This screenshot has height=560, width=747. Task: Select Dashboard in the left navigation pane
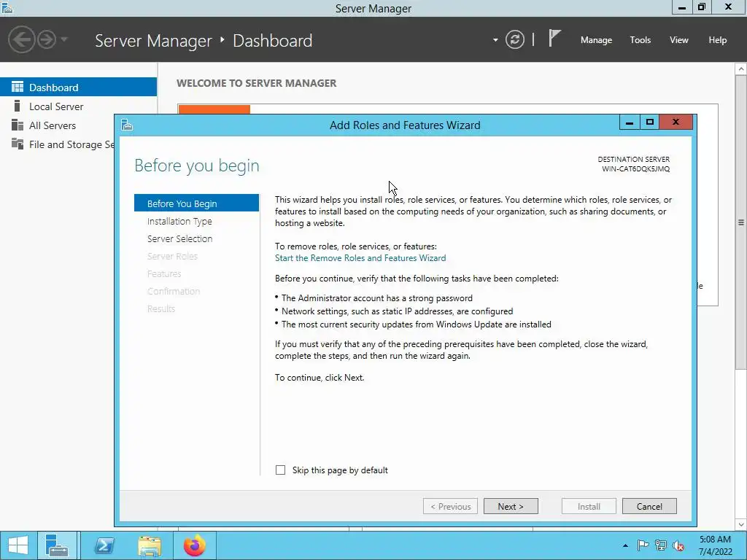coord(78,87)
